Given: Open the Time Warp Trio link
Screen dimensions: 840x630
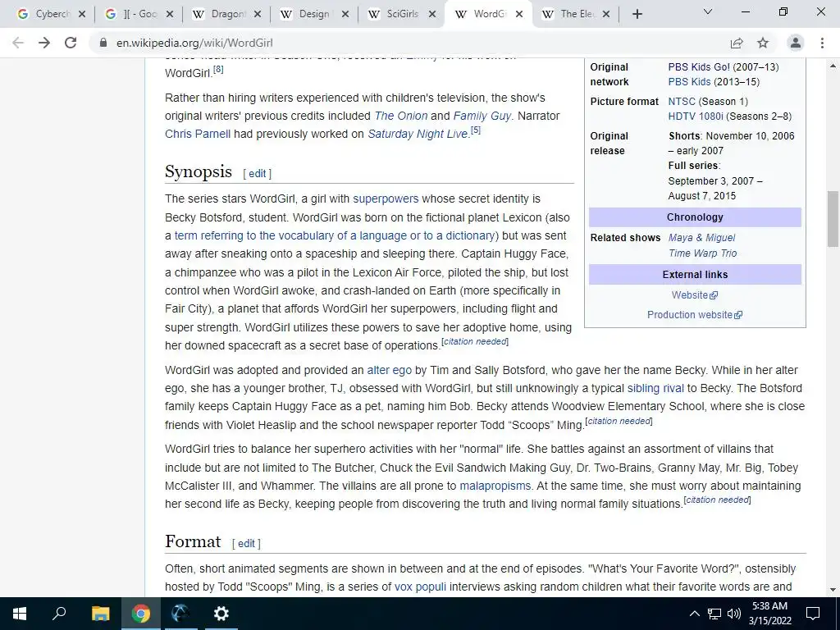Looking at the screenshot, I should point(702,253).
